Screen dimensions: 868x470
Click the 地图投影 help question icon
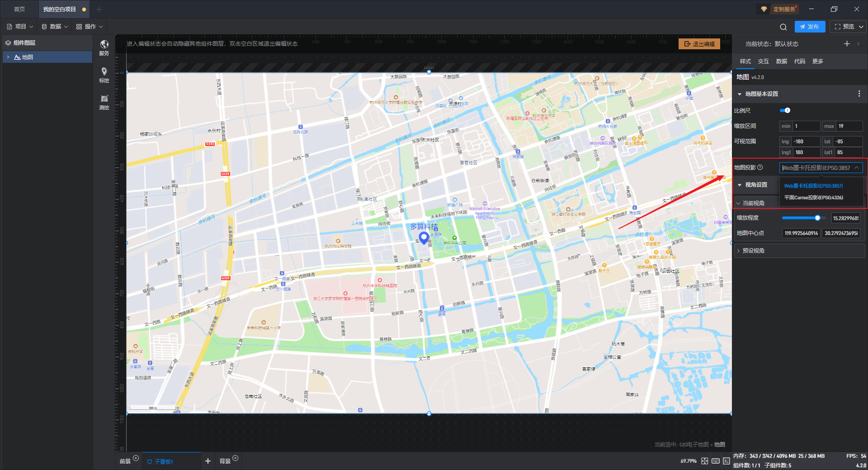click(x=760, y=167)
